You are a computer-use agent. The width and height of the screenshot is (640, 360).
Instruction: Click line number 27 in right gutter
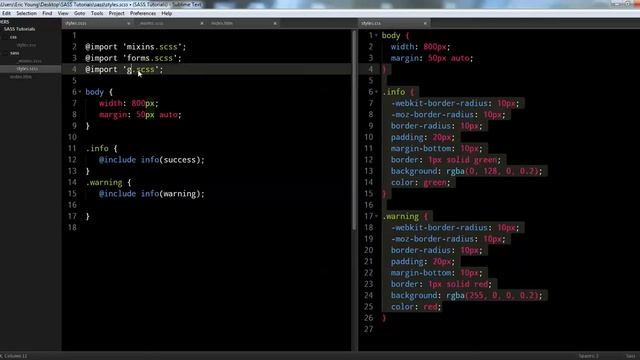[x=369, y=329]
